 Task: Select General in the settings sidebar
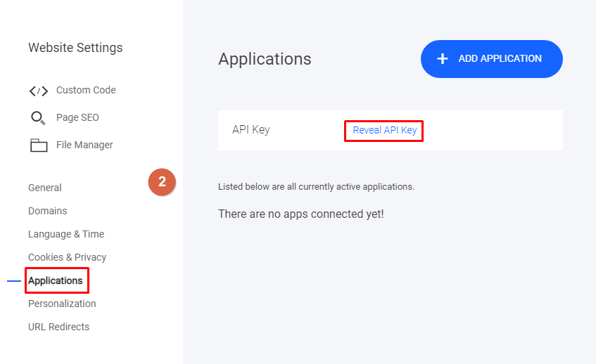(45, 188)
